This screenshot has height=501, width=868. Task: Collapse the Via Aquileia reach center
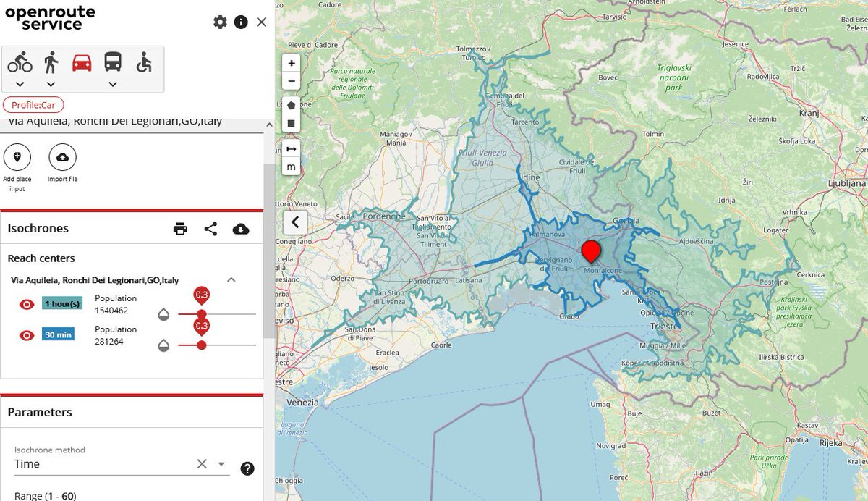click(x=231, y=279)
